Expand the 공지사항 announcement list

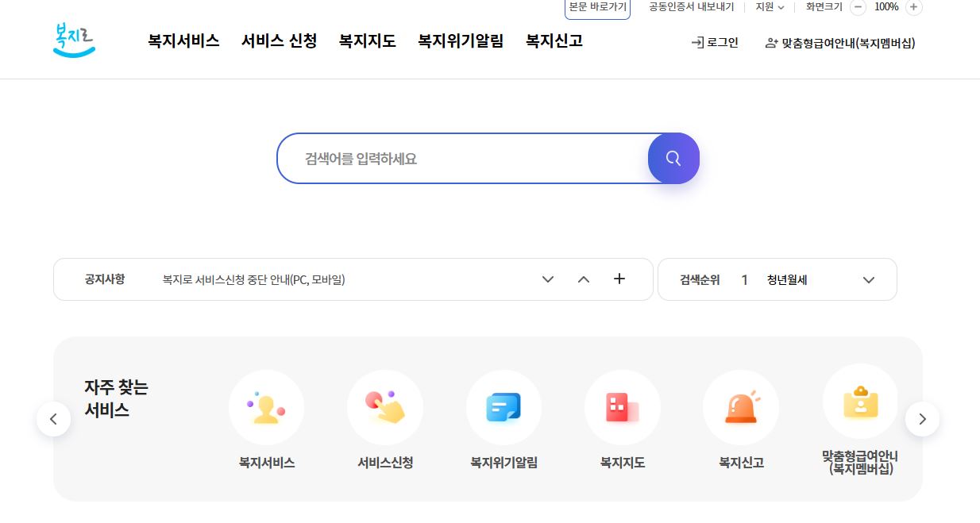coord(548,279)
